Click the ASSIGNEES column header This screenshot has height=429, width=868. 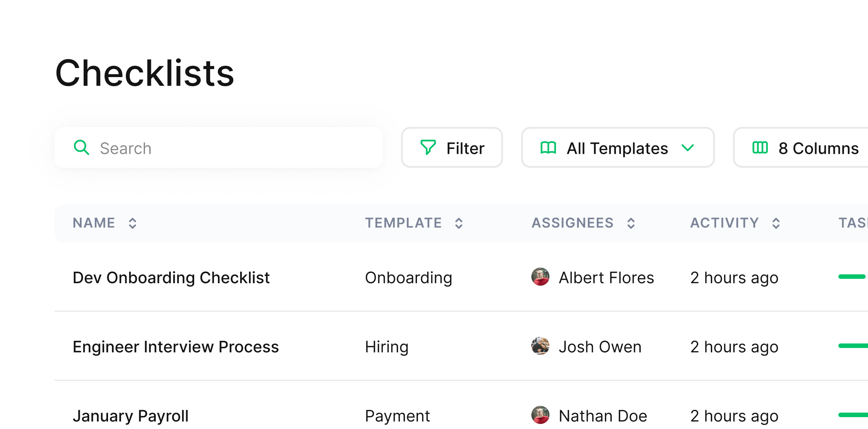coord(572,223)
